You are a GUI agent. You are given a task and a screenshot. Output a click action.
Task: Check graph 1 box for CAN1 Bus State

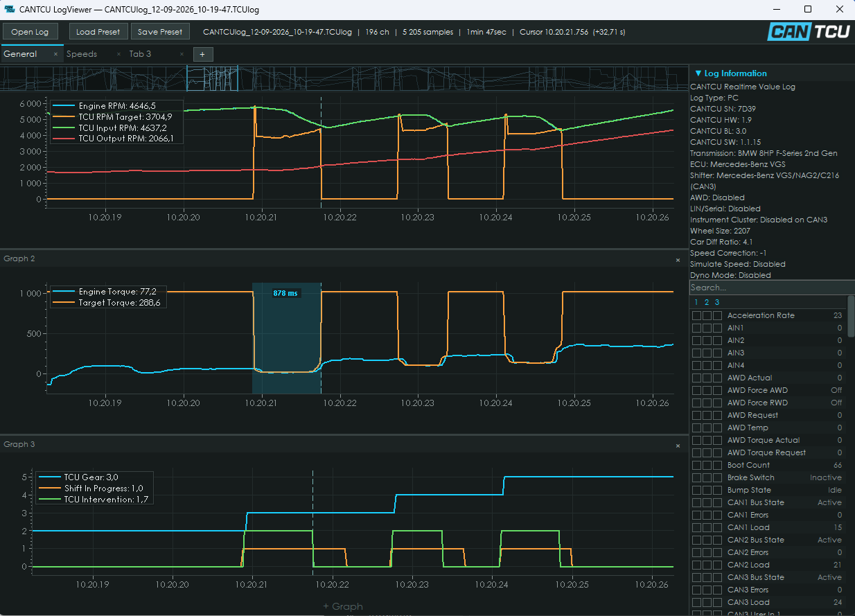coord(697,503)
